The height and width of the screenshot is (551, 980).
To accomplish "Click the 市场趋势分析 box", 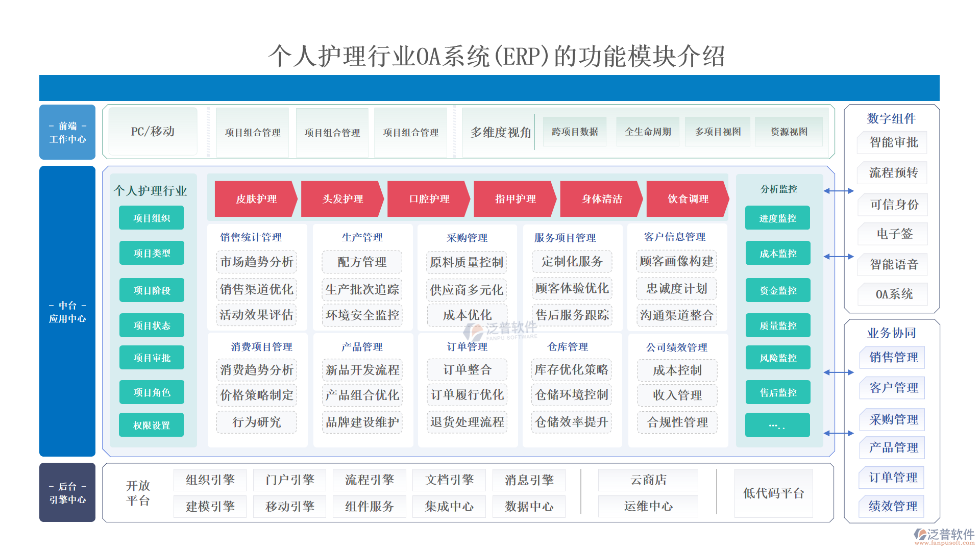I will [x=256, y=262].
